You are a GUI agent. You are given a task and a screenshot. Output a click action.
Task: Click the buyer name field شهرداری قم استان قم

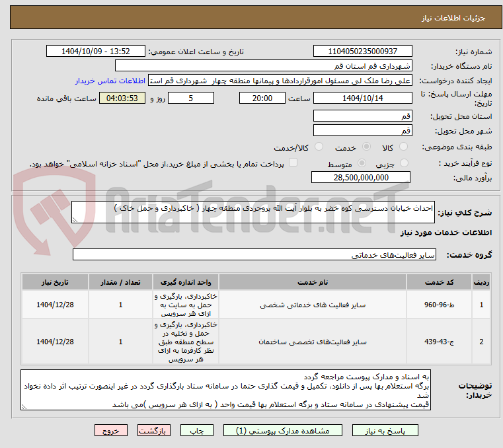coord(263,65)
